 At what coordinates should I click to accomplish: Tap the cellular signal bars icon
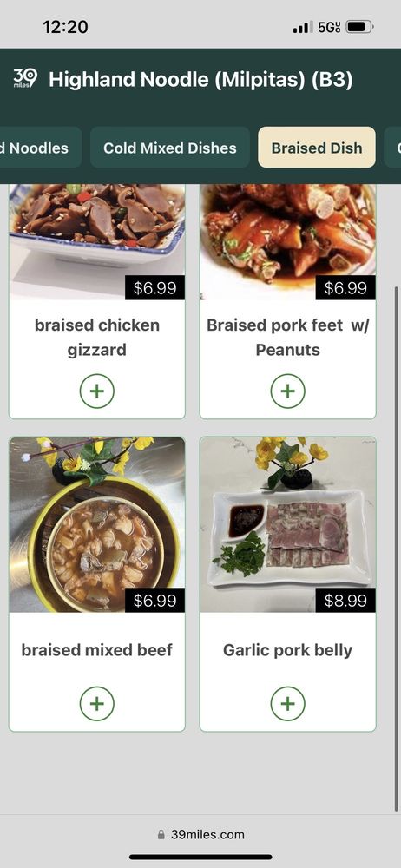coord(303,27)
